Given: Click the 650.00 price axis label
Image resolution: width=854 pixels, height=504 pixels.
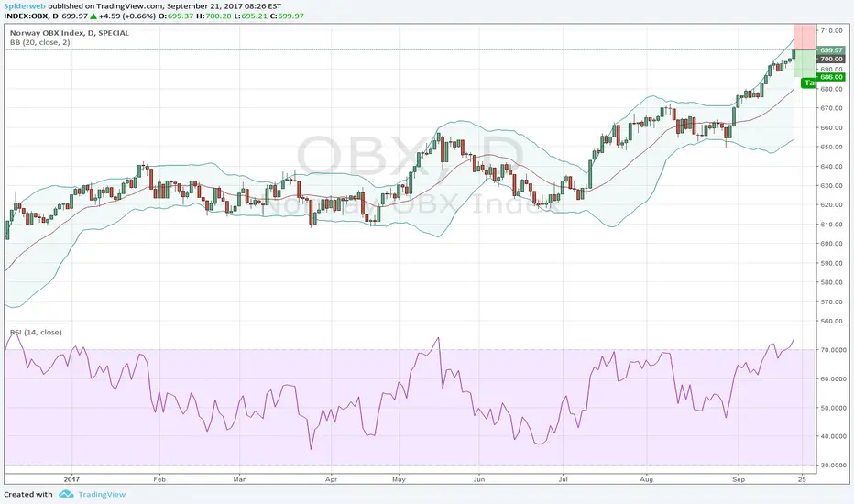Looking at the screenshot, I should coord(832,147).
